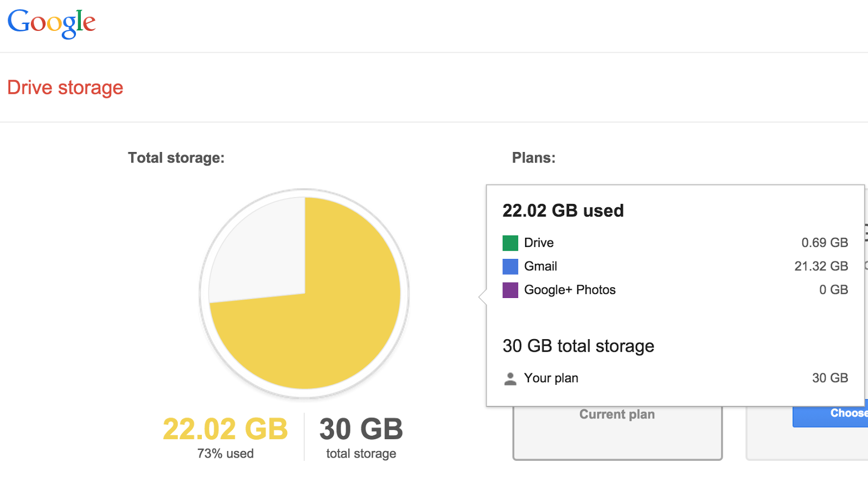Image resolution: width=868 pixels, height=501 pixels.
Task: Click the purple Google+ Photos square
Action: point(510,290)
